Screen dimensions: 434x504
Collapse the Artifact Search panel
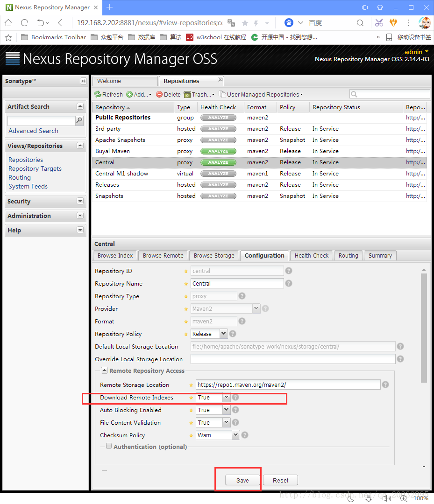pos(80,106)
